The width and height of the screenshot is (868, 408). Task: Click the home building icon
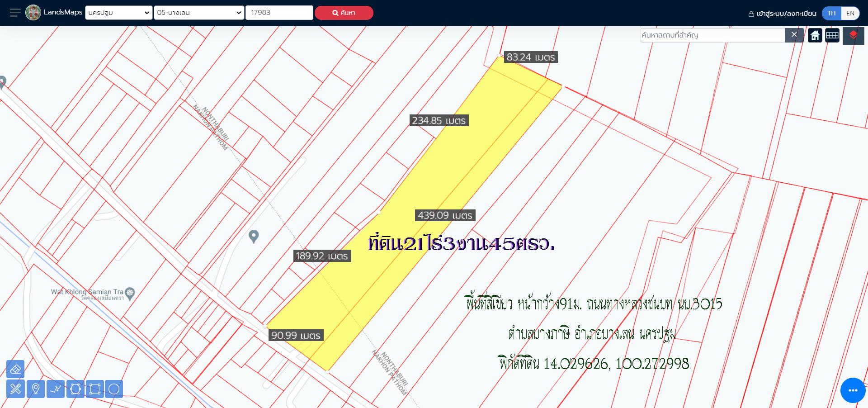815,35
